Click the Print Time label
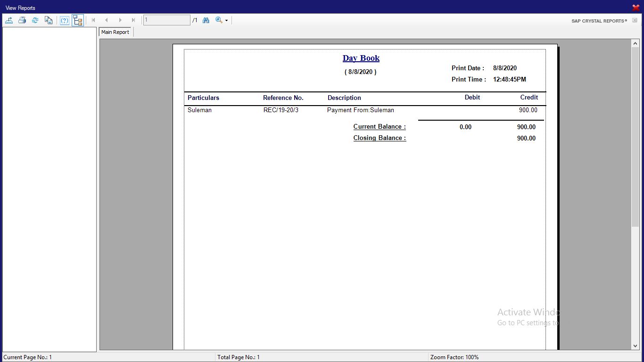644x362 pixels. 469,79
